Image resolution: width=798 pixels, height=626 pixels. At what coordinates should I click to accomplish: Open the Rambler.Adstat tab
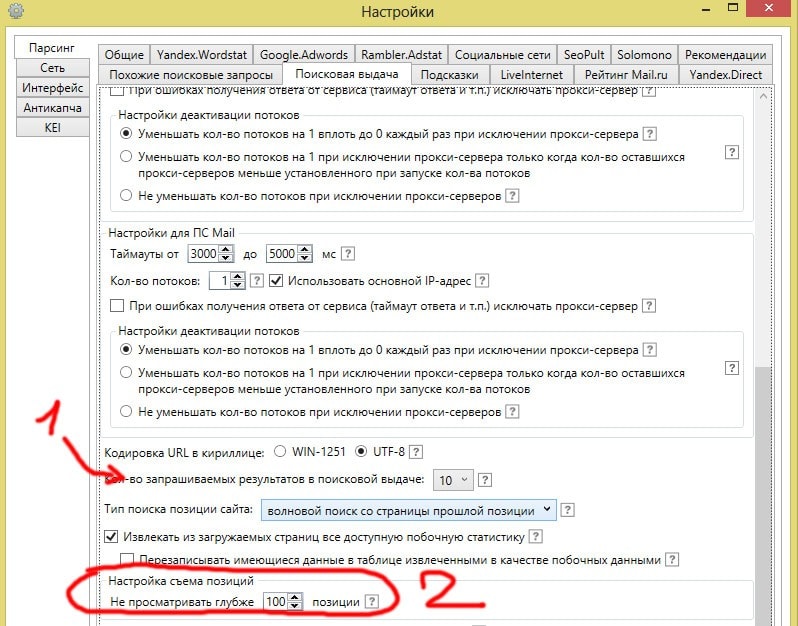(x=402, y=54)
